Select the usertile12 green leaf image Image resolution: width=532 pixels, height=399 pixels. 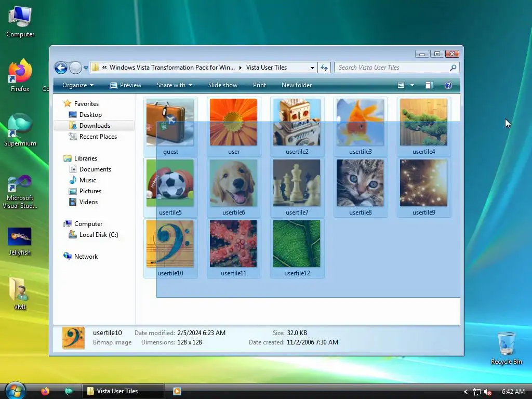coord(297,244)
